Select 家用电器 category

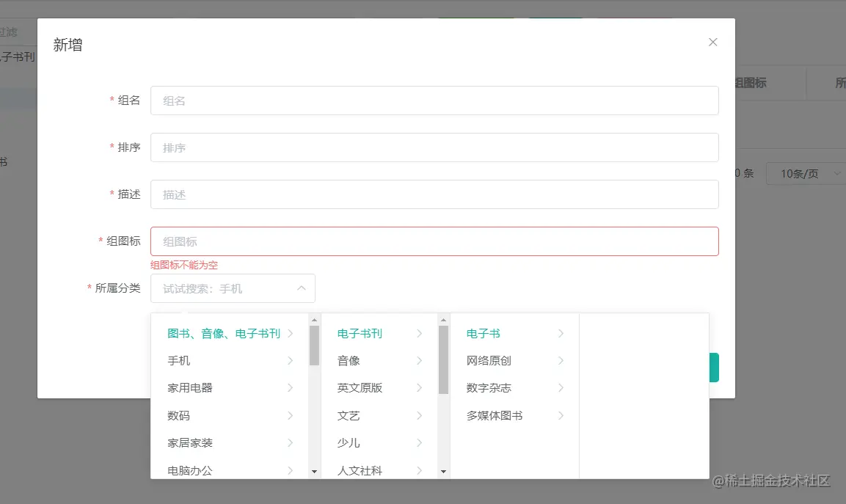click(x=190, y=387)
